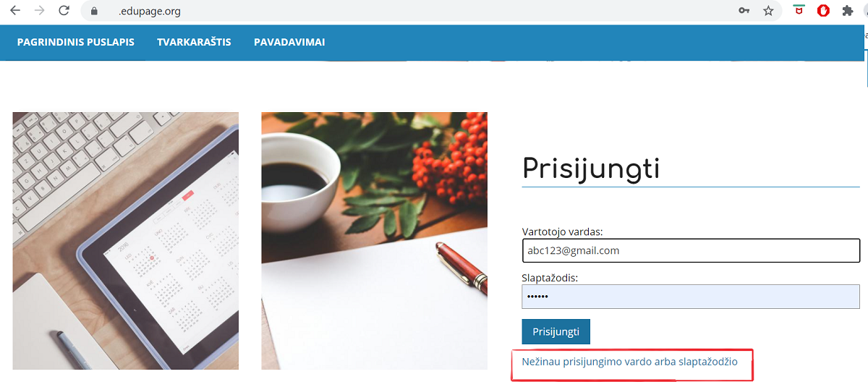Click the coffee cup and pen image
Image resolution: width=868 pixels, height=387 pixels.
pos(374,241)
